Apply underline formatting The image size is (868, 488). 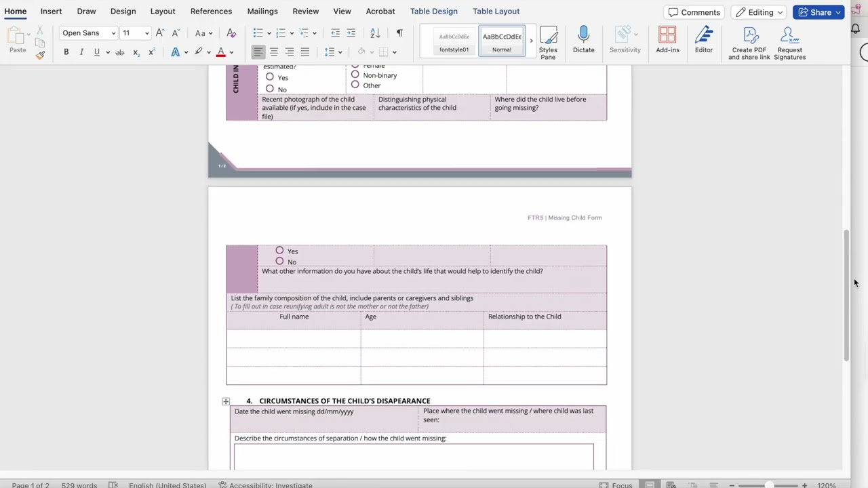96,52
